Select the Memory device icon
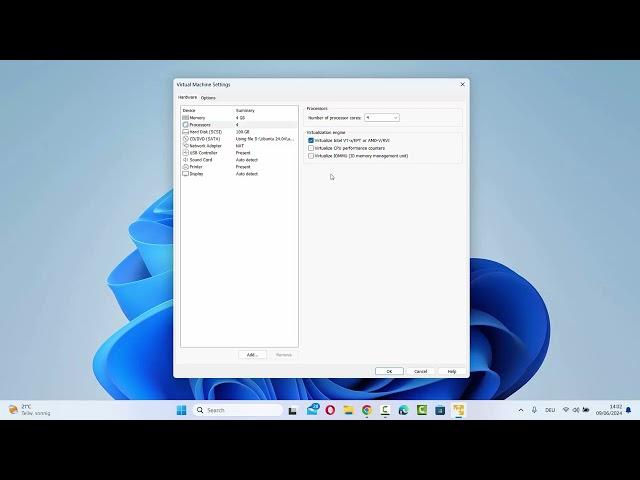The width and height of the screenshot is (640, 480). point(185,118)
